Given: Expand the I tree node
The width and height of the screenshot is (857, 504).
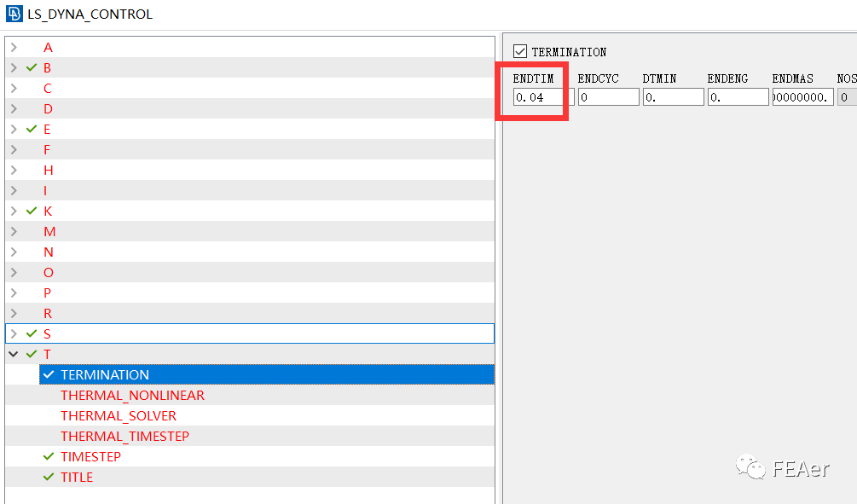Looking at the screenshot, I should (14, 191).
